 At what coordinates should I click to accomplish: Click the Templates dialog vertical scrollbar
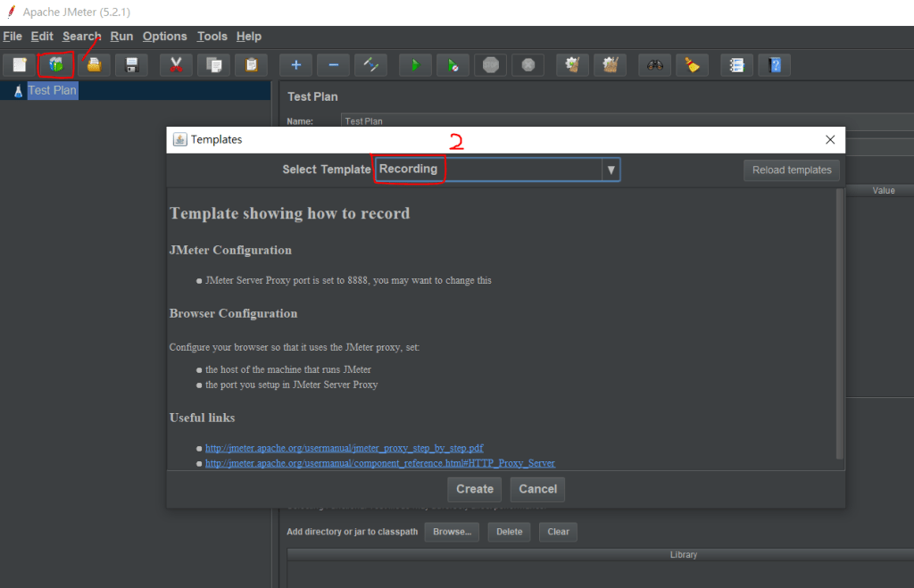[838, 321]
